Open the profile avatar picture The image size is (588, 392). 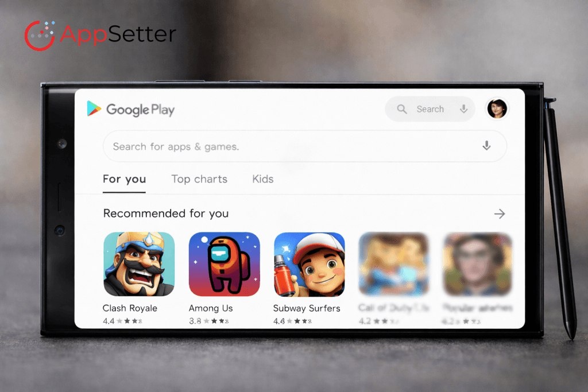click(497, 108)
